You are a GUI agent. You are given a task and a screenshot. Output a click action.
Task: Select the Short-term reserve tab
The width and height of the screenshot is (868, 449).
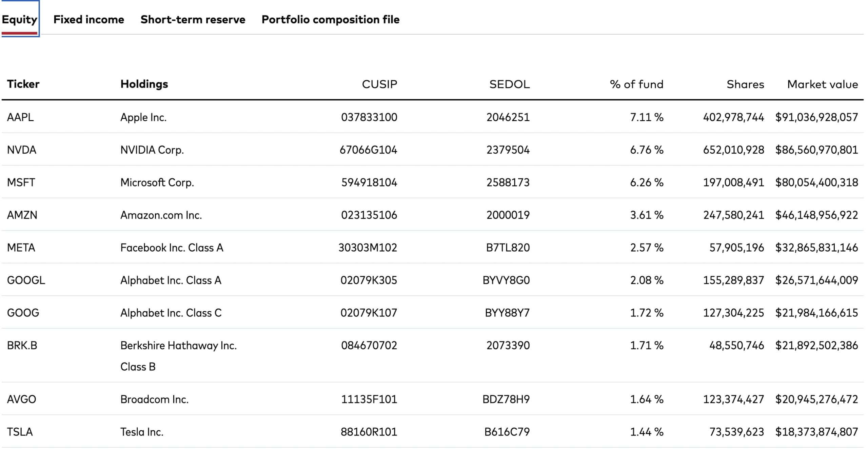click(x=193, y=20)
